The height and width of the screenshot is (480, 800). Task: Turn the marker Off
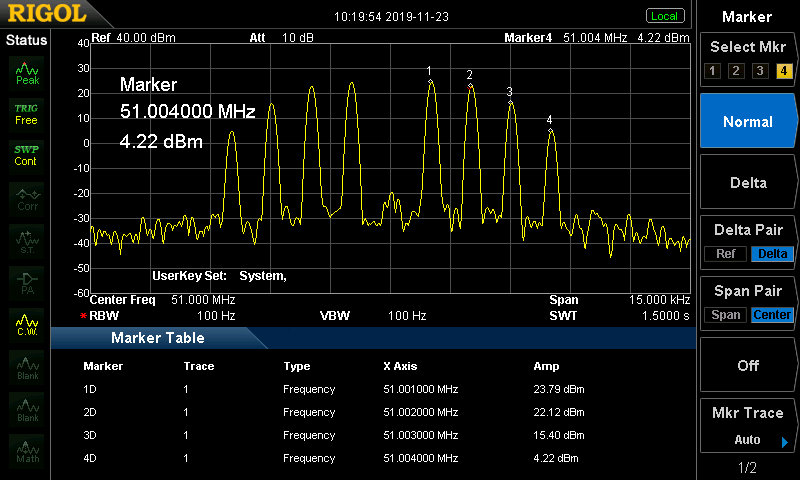tap(748, 366)
